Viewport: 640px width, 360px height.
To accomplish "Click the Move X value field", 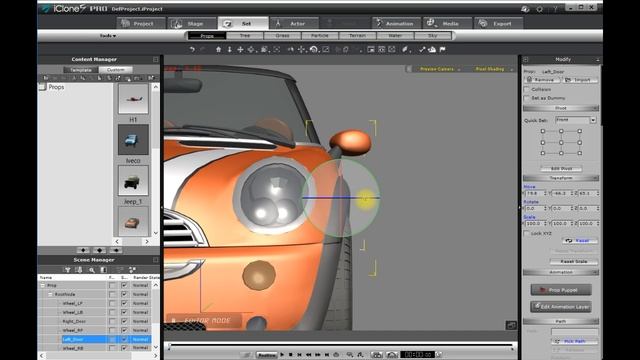I will coord(535,193).
